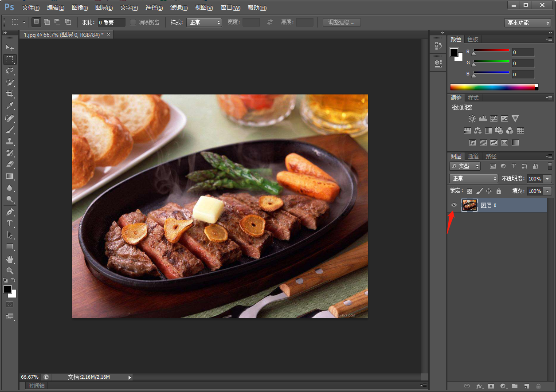
Task: Enable the 消除锯齿 checkbox
Action: coord(133,22)
